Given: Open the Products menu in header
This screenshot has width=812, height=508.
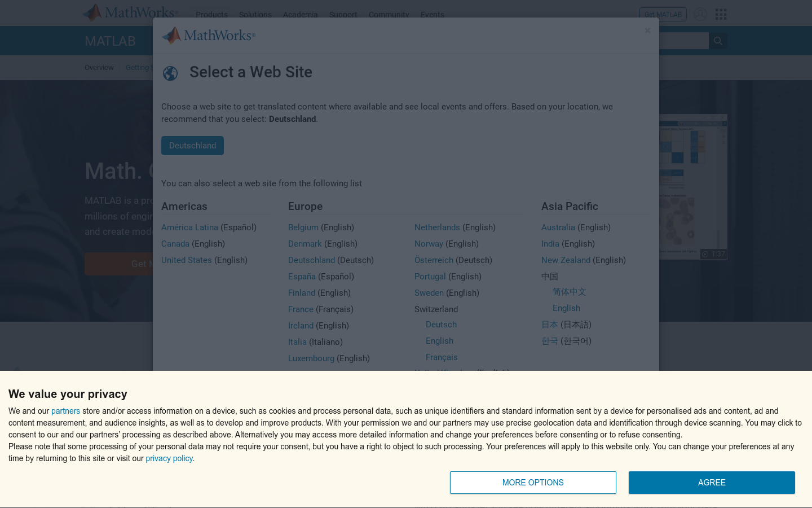Looking at the screenshot, I should pos(211,14).
